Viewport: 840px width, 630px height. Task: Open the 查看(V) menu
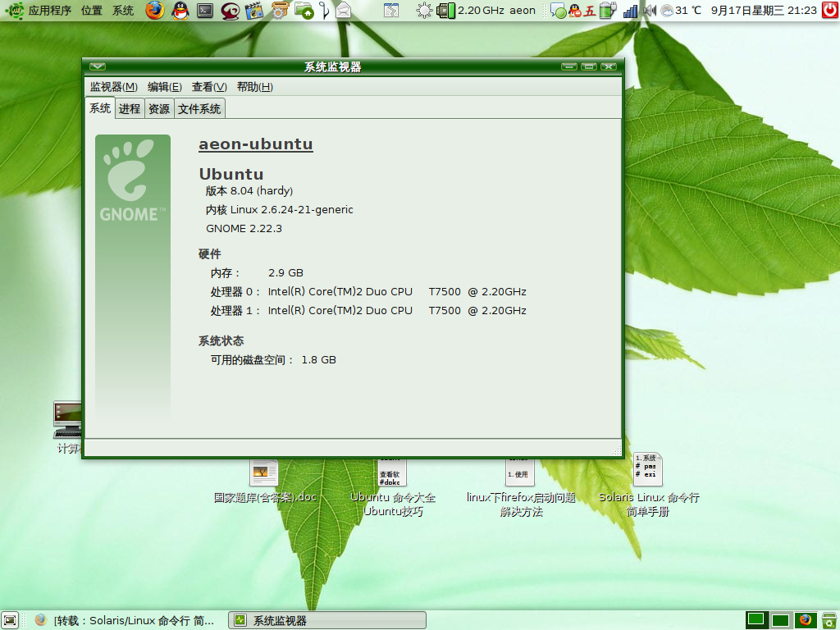(209, 87)
